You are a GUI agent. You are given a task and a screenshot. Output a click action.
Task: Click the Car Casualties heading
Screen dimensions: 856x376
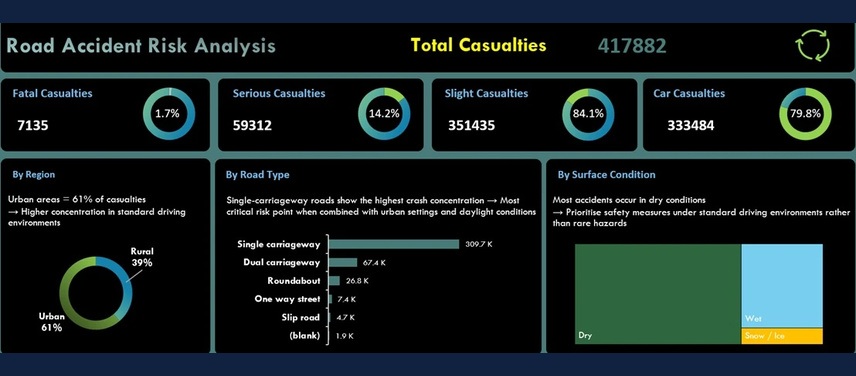(x=689, y=93)
